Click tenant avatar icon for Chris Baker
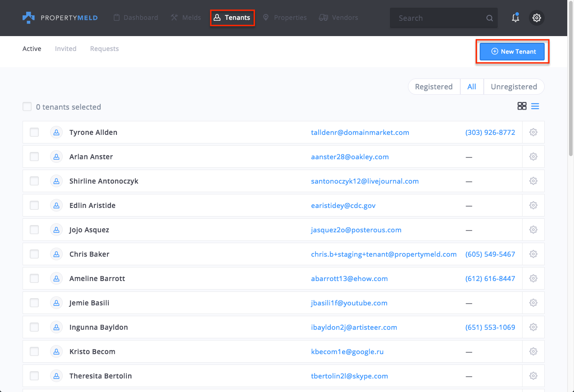The height and width of the screenshot is (392, 574). 56,254
